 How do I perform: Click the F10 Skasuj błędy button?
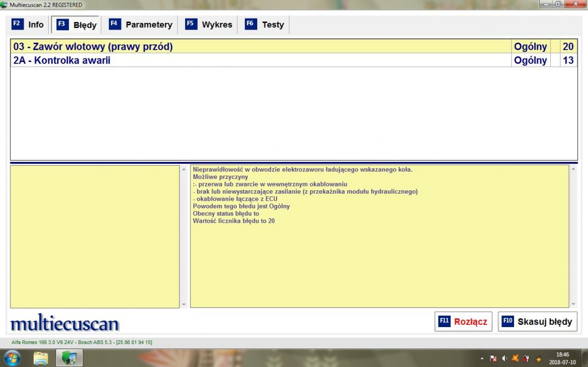538,322
